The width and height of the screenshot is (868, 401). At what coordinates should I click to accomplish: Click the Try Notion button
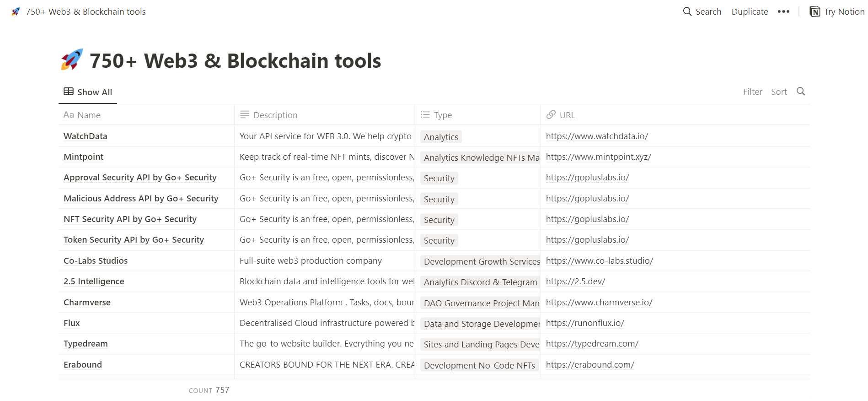pos(837,11)
